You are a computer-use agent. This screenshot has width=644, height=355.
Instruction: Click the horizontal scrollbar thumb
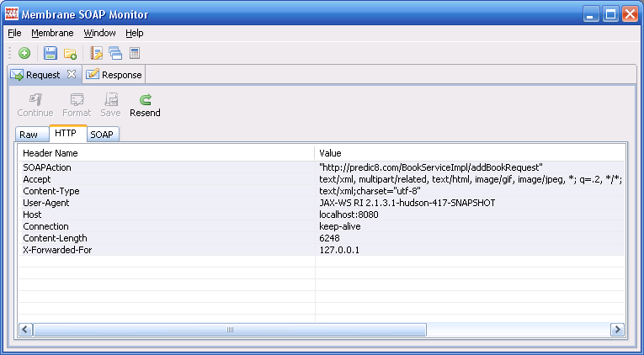click(x=230, y=329)
